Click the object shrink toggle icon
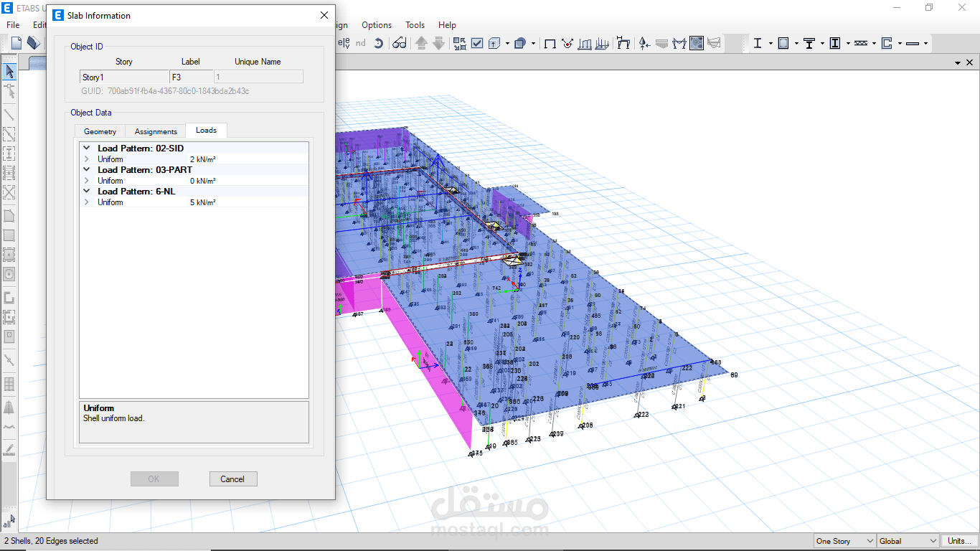The width and height of the screenshot is (980, 551). pos(459,43)
